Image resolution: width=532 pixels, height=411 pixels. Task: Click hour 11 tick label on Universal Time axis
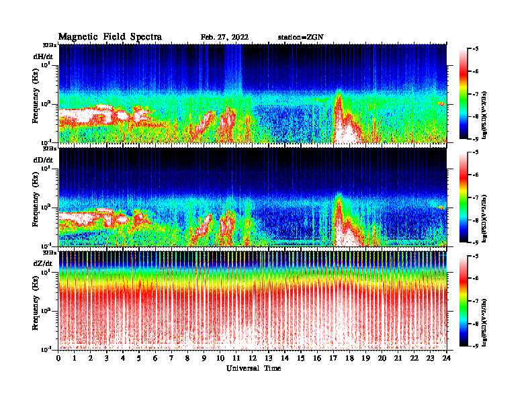pos(236,359)
